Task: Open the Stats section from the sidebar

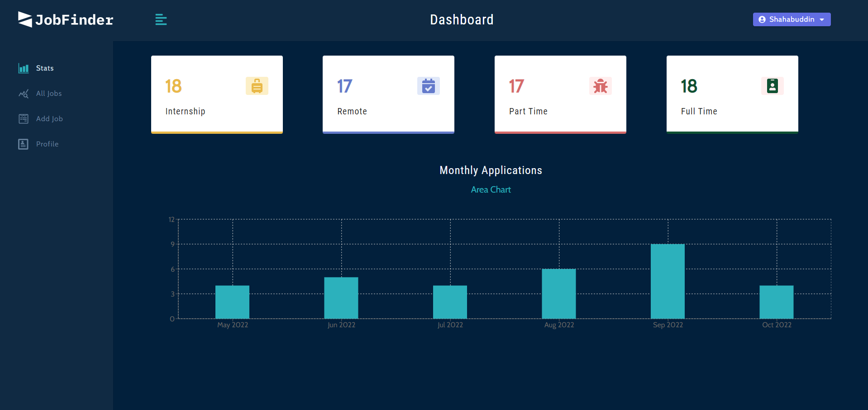Action: coord(44,68)
